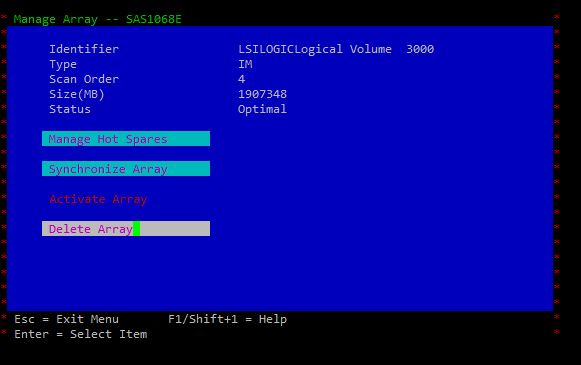Click the IM type value
Image resolution: width=581 pixels, height=365 pixels.
245,64
